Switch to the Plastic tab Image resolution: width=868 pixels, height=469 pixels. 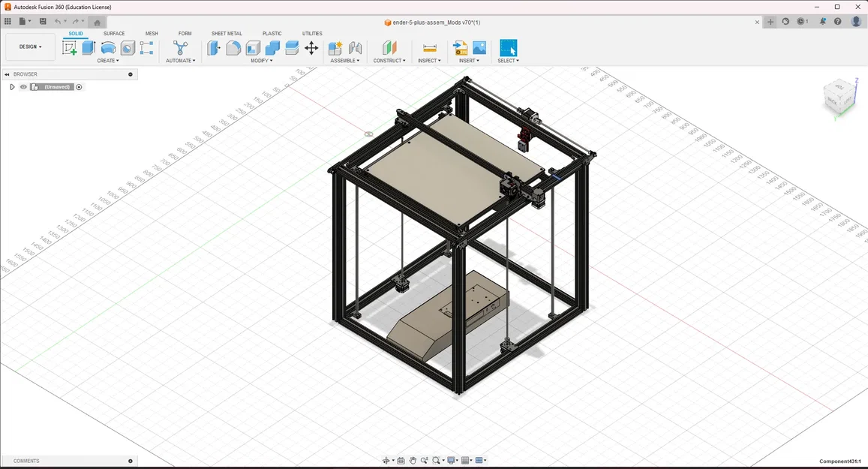pyautogui.click(x=272, y=34)
